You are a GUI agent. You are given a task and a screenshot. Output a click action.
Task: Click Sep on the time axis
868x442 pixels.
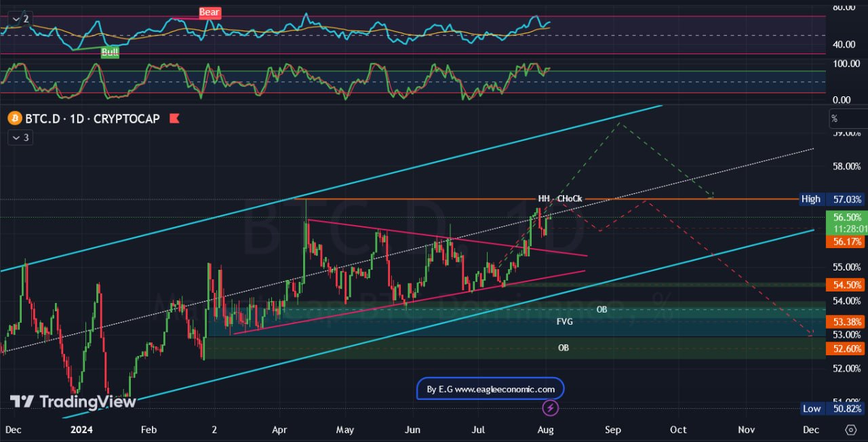612,430
